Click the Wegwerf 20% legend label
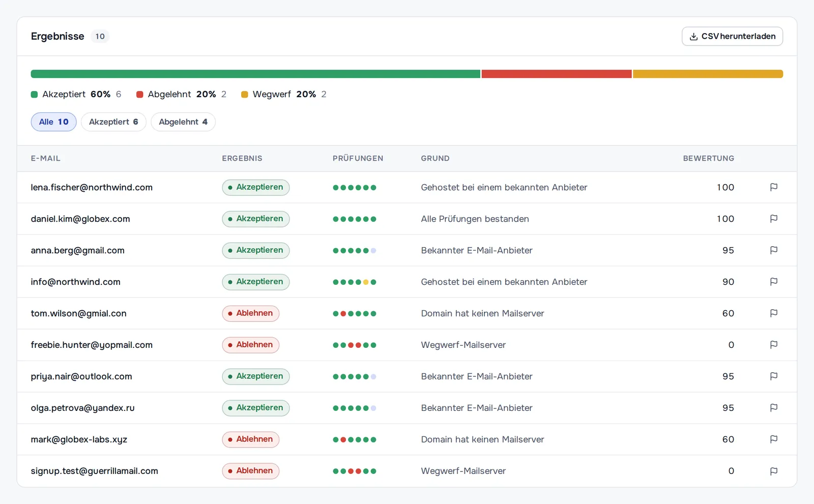Screen dimensions: 814x504 pos(284,94)
